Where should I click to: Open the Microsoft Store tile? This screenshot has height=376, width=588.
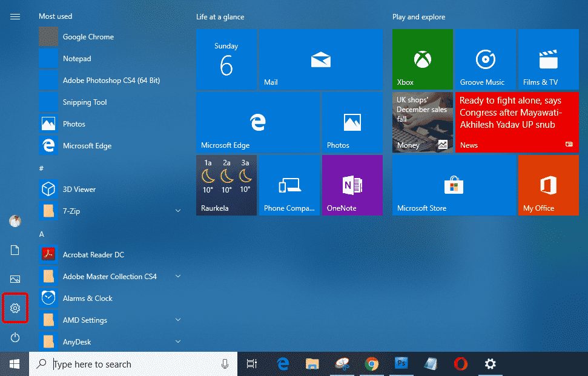tap(454, 185)
